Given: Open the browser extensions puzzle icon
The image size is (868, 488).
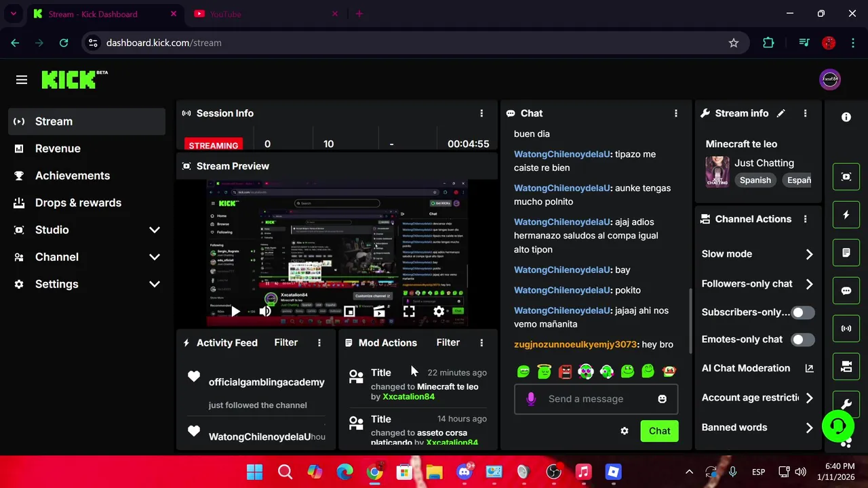Looking at the screenshot, I should (768, 43).
